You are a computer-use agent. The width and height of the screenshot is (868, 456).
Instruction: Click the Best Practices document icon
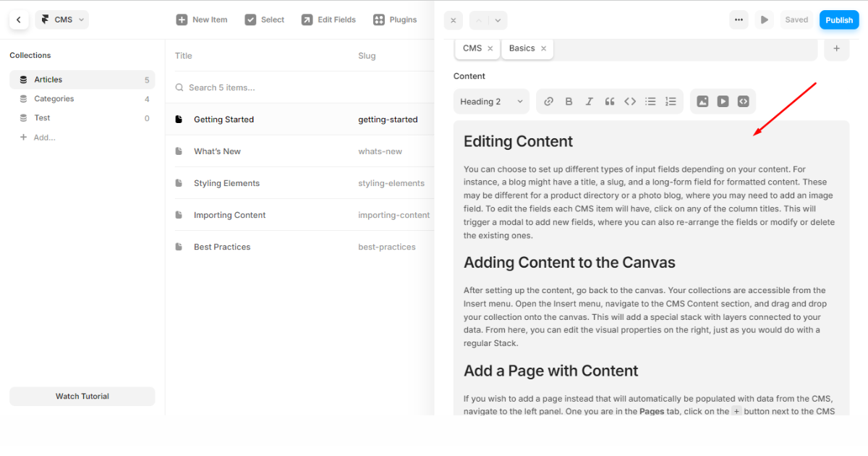click(x=179, y=247)
